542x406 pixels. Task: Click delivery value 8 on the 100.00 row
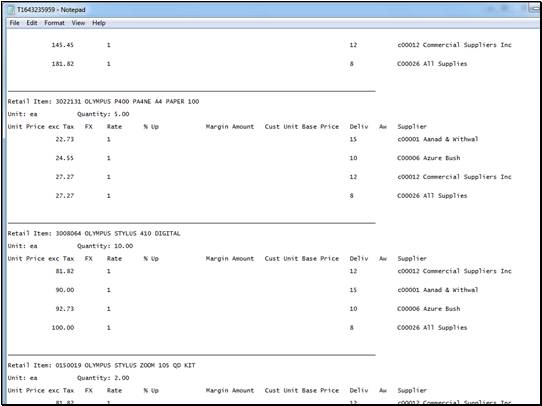352,328
